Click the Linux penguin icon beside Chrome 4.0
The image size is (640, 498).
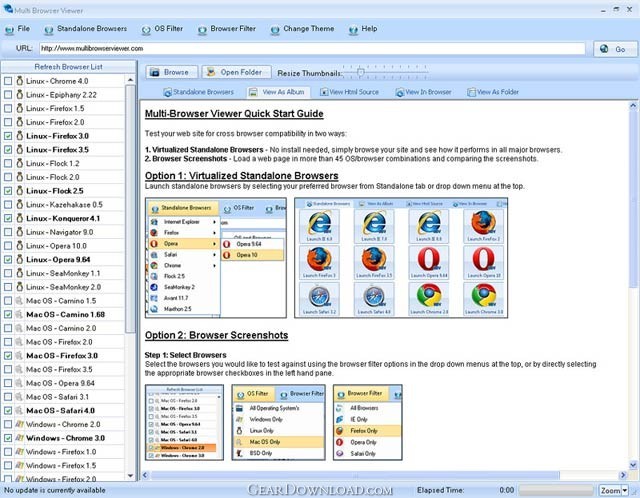19,81
